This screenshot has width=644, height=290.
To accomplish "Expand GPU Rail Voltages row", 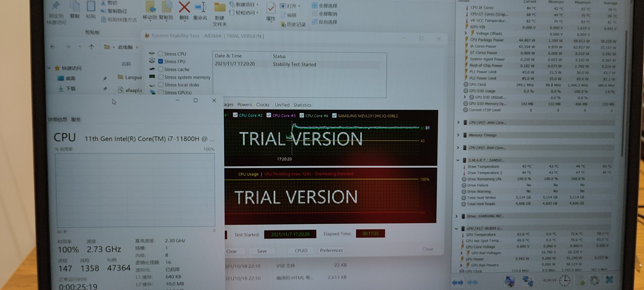I will [x=461, y=253].
